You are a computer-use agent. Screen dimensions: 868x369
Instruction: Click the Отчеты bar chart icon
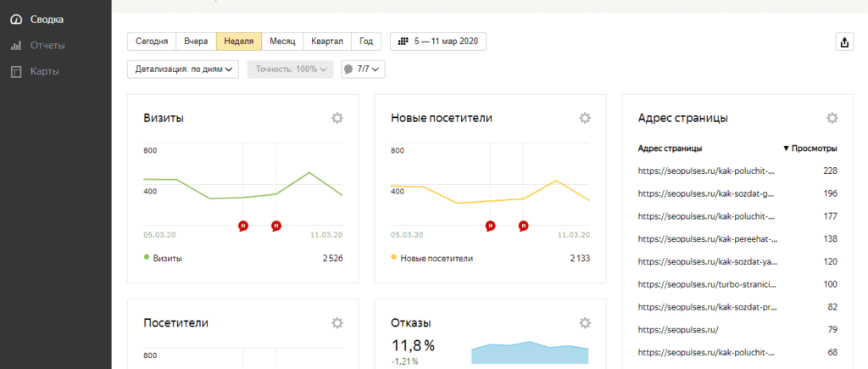pyautogui.click(x=16, y=46)
